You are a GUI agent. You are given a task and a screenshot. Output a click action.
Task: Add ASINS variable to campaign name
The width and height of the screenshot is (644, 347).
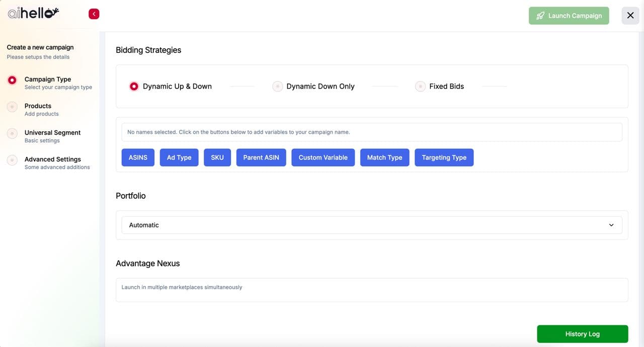pos(138,157)
